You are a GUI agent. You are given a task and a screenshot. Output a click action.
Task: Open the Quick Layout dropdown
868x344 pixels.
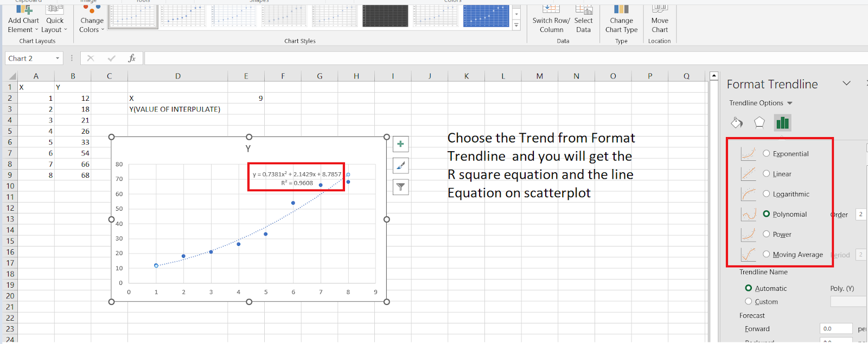54,20
